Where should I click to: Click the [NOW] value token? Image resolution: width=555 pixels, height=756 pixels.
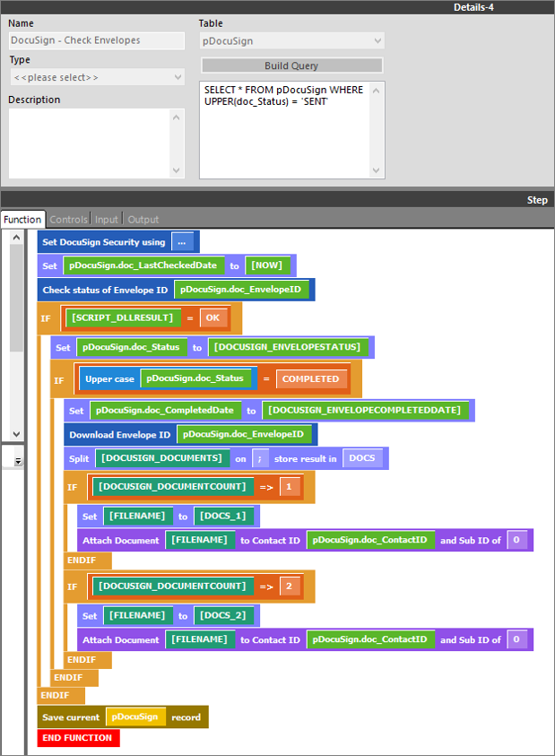(267, 265)
